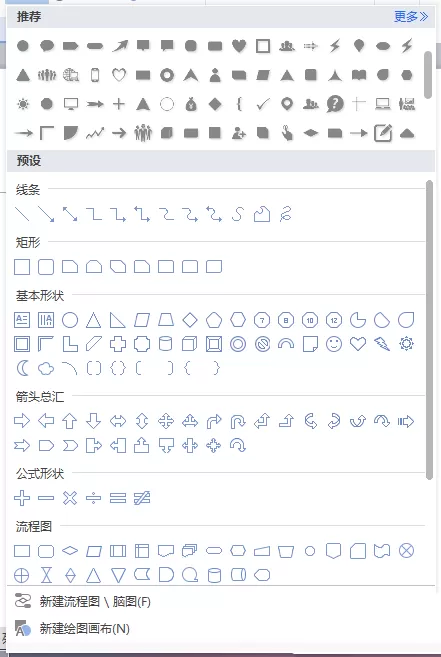
Task: Select the flowchart decision diamond in 流程图
Action: pyautogui.click(x=70, y=551)
